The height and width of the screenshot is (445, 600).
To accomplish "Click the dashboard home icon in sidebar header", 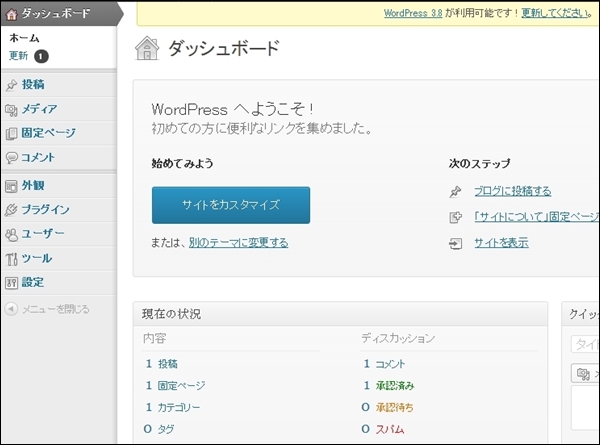I will 11,14.
